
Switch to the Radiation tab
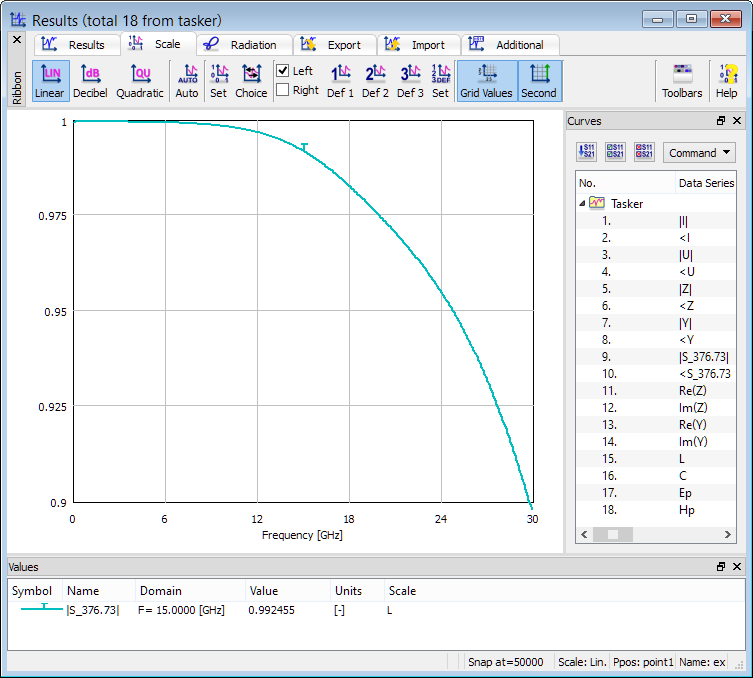pyautogui.click(x=243, y=45)
